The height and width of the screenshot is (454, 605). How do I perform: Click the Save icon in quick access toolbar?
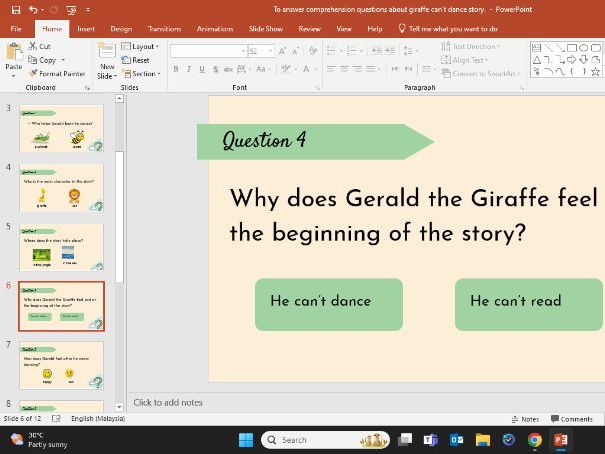tap(16, 10)
